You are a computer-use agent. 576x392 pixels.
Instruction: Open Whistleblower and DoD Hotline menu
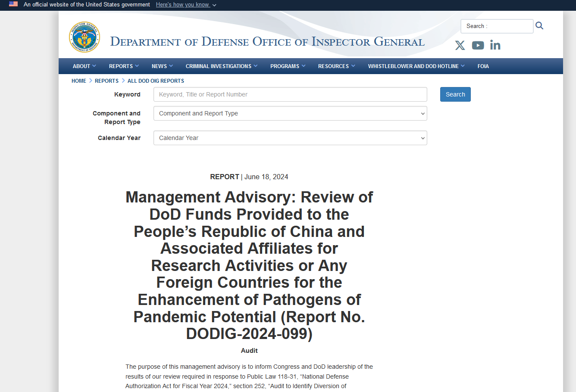tap(416, 66)
